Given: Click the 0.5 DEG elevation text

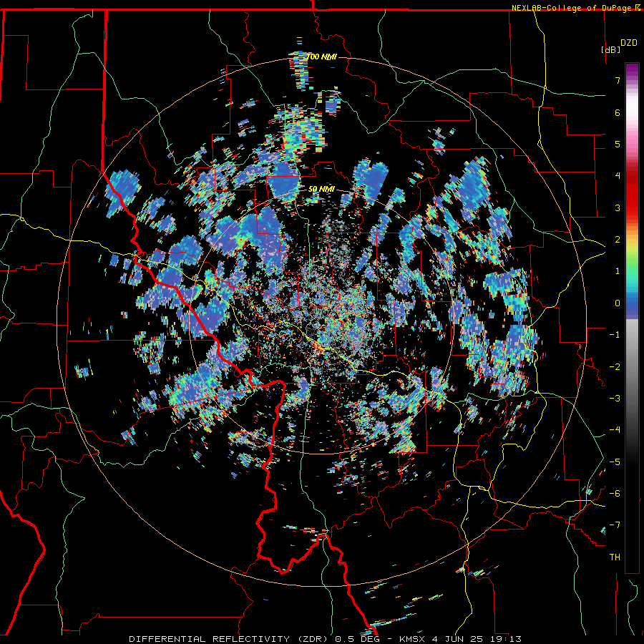Looking at the screenshot, I should click(358, 639).
